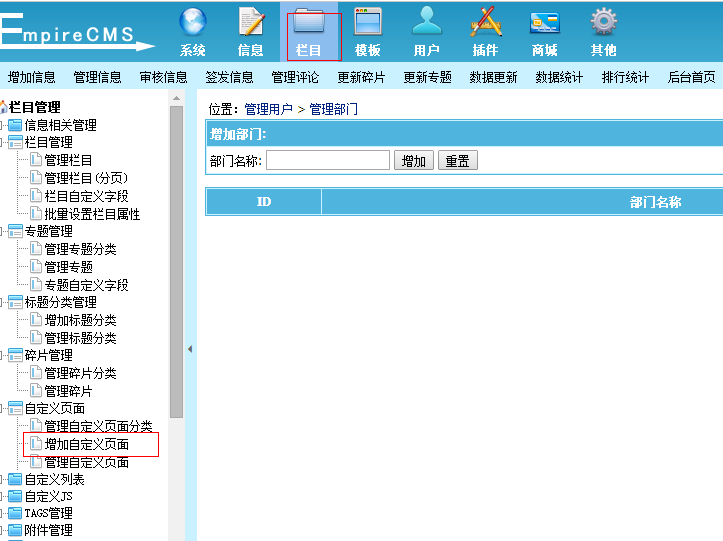This screenshot has width=723, height=541.
Task: Click the ID column header
Action: coord(264,202)
